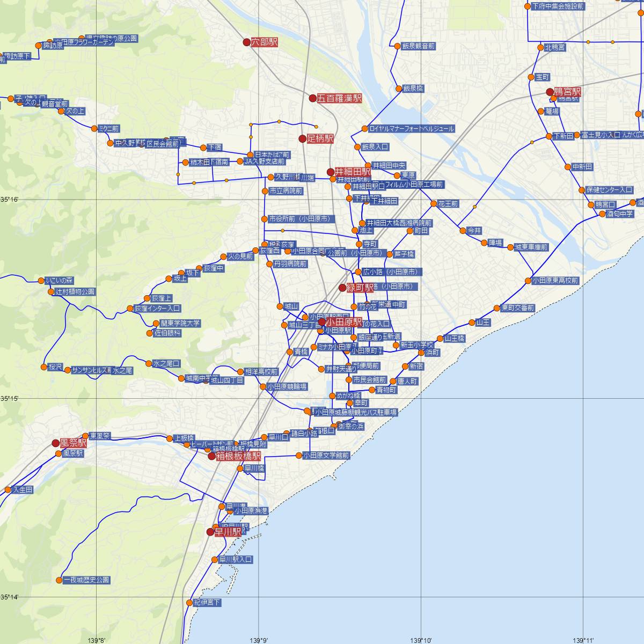Image resolution: width=644 pixels, height=644 pixels.
Task: Select the 紀伊宮下 bus stop marker
Action: point(189,603)
